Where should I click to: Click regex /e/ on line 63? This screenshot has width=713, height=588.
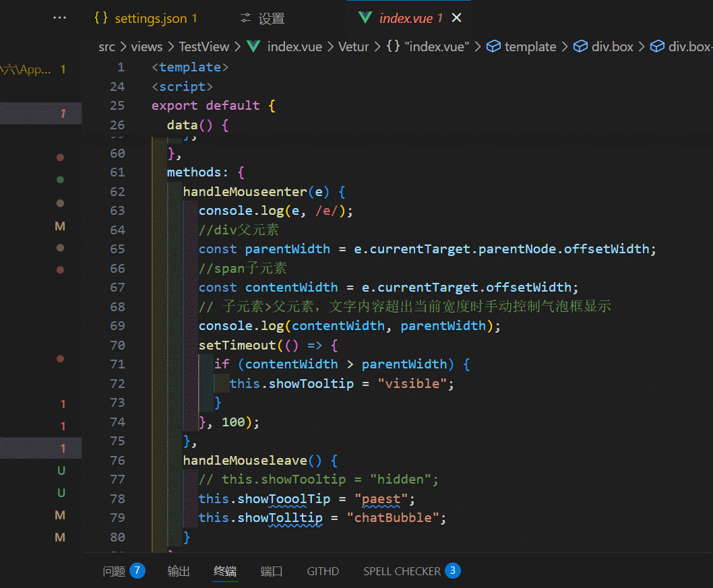(x=326, y=211)
